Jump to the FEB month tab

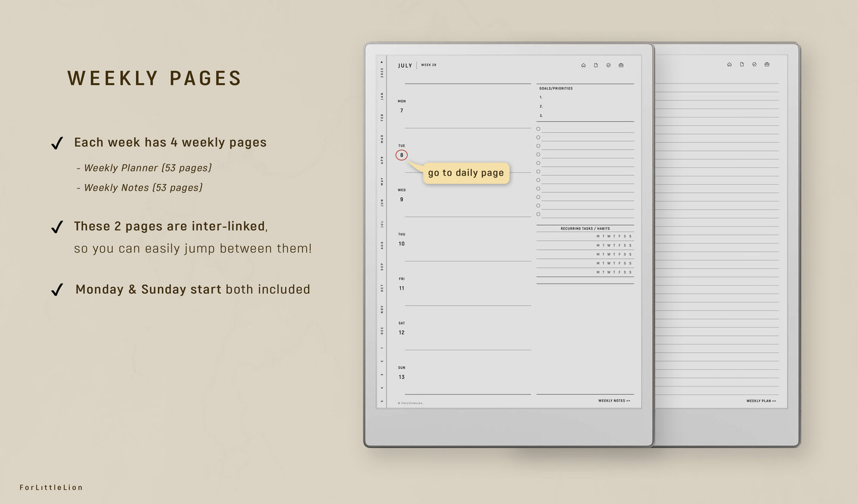point(382,118)
